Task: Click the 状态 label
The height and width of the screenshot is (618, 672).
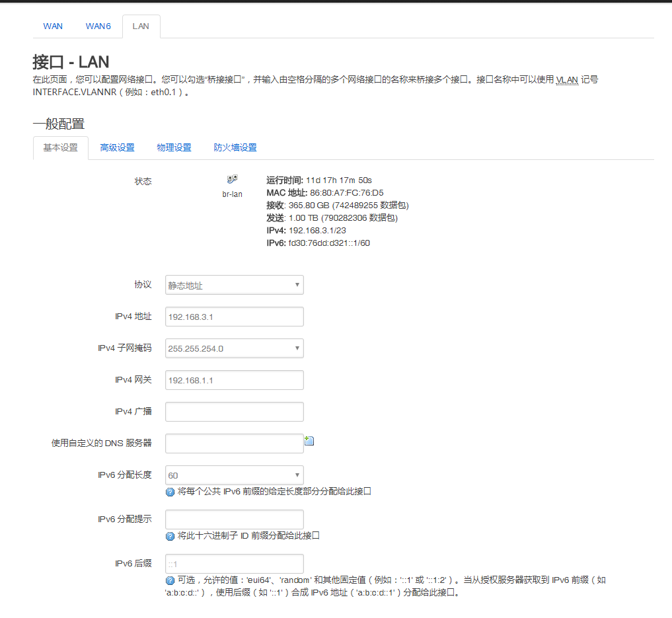Action: pos(143,181)
